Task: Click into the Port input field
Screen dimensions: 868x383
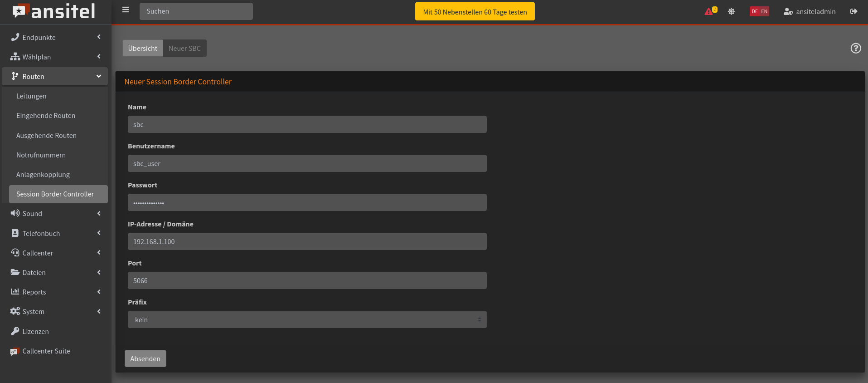Action: (307, 280)
